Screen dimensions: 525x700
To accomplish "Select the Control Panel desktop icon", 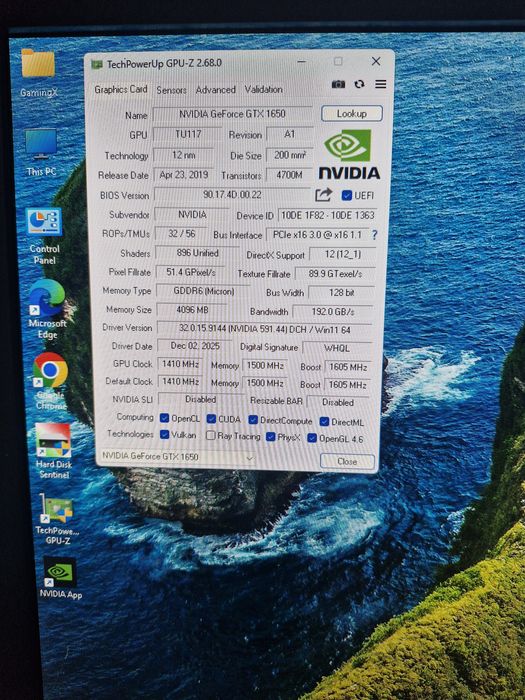I will tap(44, 236).
